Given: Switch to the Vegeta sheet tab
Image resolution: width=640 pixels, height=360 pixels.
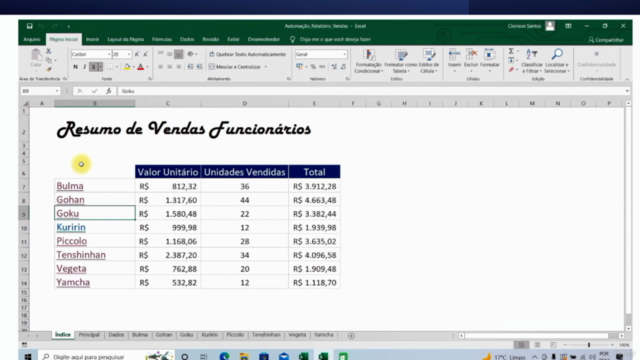Looking at the screenshot, I should [297, 335].
